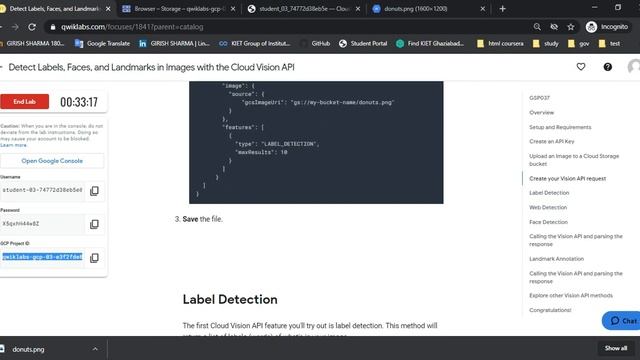640x360 pixels.
Task: Jump to Overview section
Action: coord(542,113)
